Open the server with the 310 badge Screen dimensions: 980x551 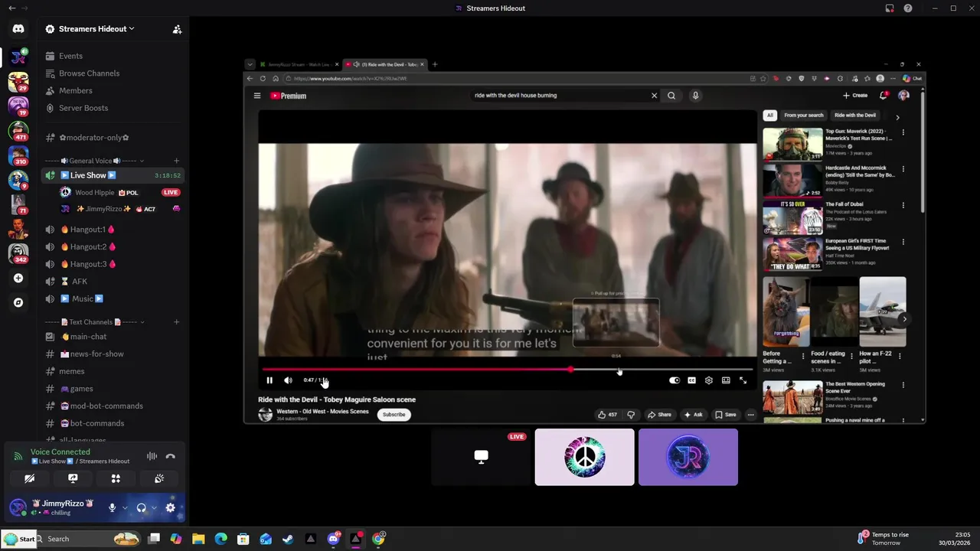coord(18,155)
